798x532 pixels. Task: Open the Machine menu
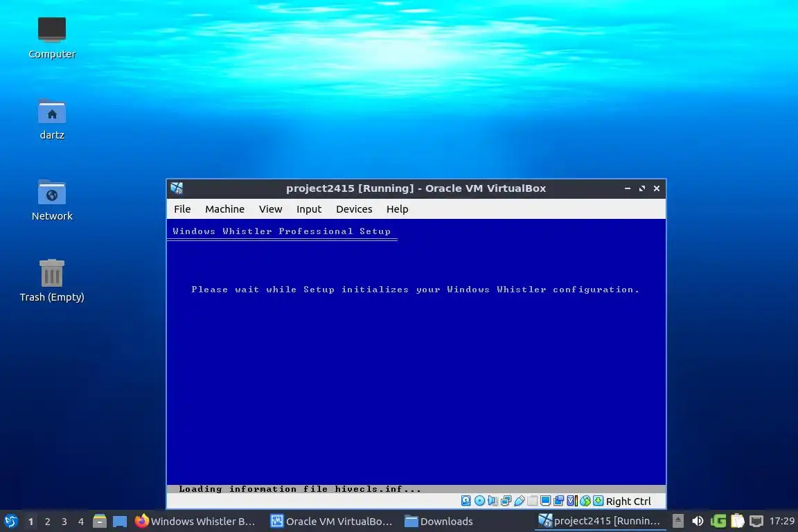coord(225,209)
